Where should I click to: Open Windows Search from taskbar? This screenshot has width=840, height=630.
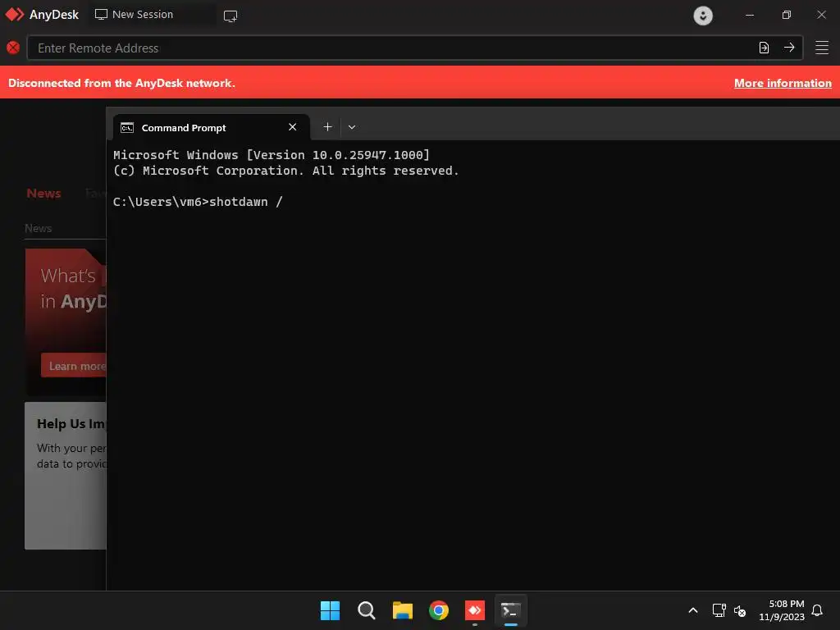(x=367, y=610)
